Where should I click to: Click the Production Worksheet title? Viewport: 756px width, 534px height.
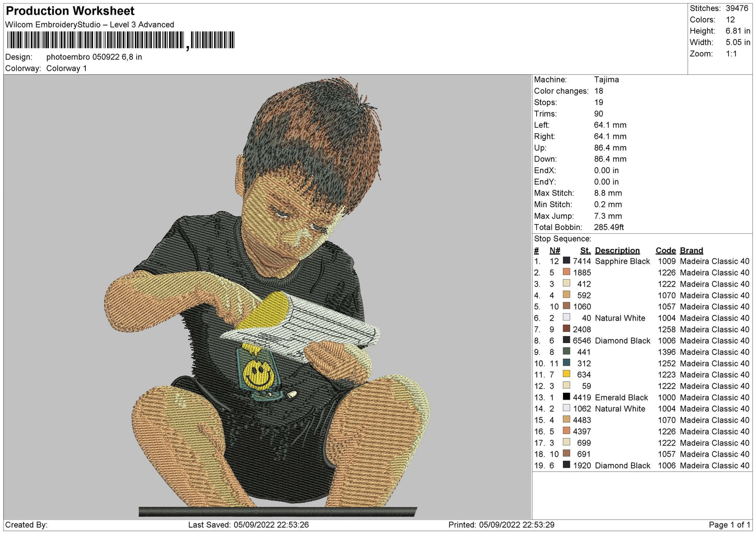70,11
